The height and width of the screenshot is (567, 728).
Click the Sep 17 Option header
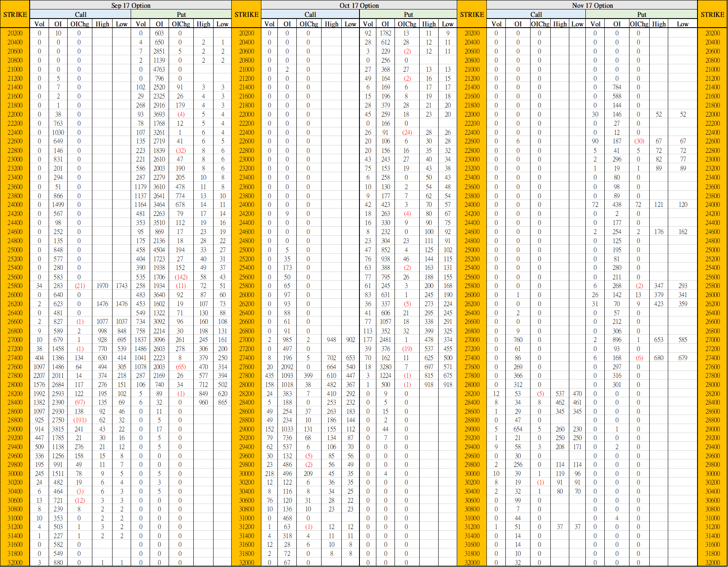point(131,5)
